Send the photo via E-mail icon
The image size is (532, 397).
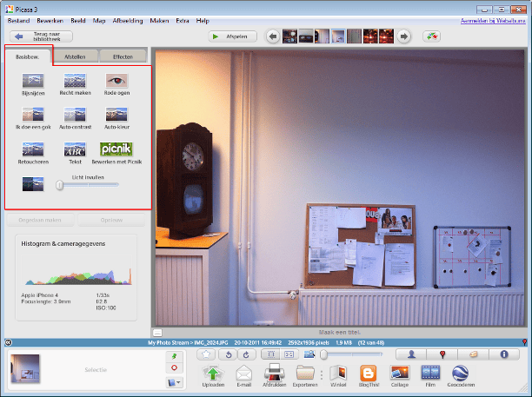[x=243, y=373]
